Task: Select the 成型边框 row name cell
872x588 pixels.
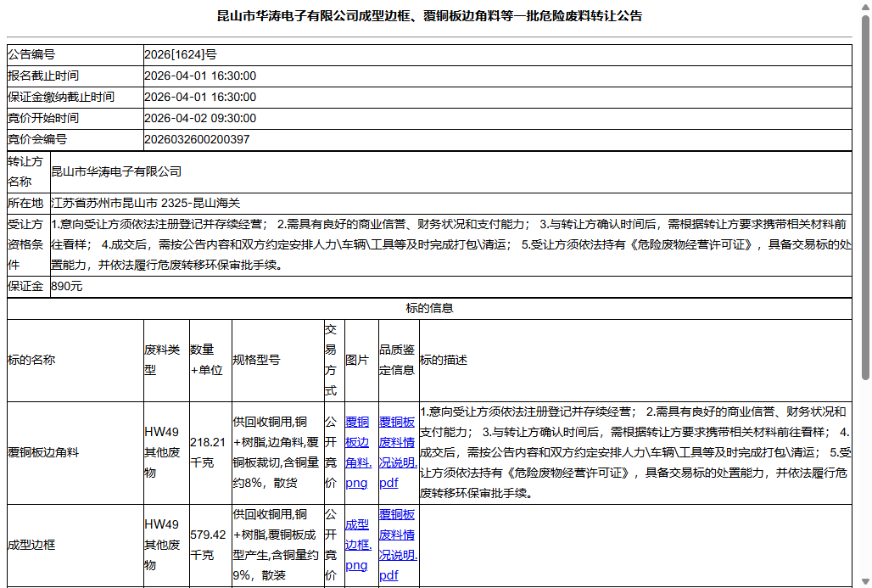Action: 31,544
